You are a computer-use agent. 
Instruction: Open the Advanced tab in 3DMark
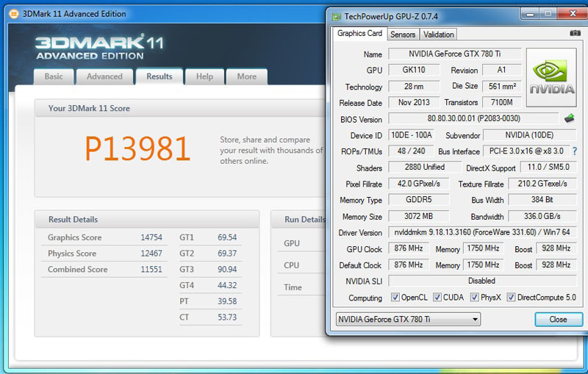104,76
